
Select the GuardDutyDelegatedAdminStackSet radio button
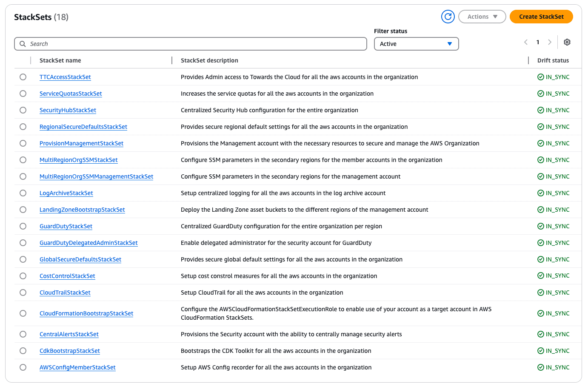[23, 243]
